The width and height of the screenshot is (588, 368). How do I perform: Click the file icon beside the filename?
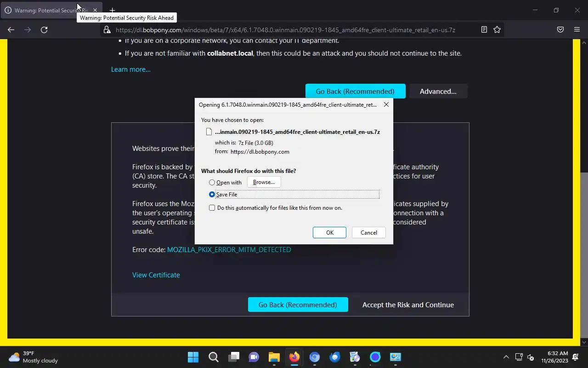(x=209, y=132)
